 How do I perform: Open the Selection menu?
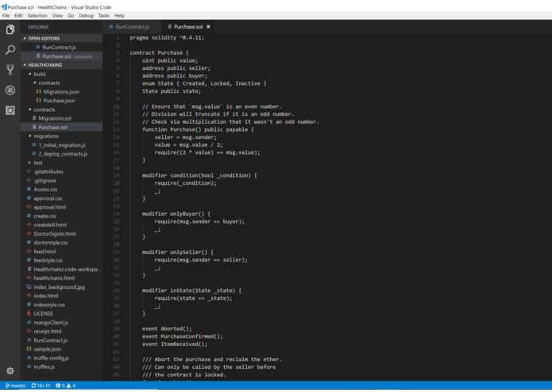[37, 15]
